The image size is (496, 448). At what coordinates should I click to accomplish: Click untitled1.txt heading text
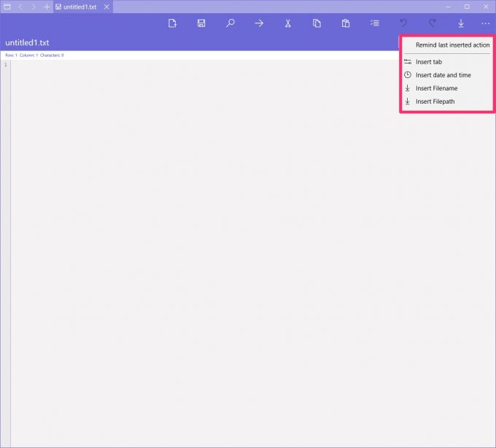pos(27,43)
